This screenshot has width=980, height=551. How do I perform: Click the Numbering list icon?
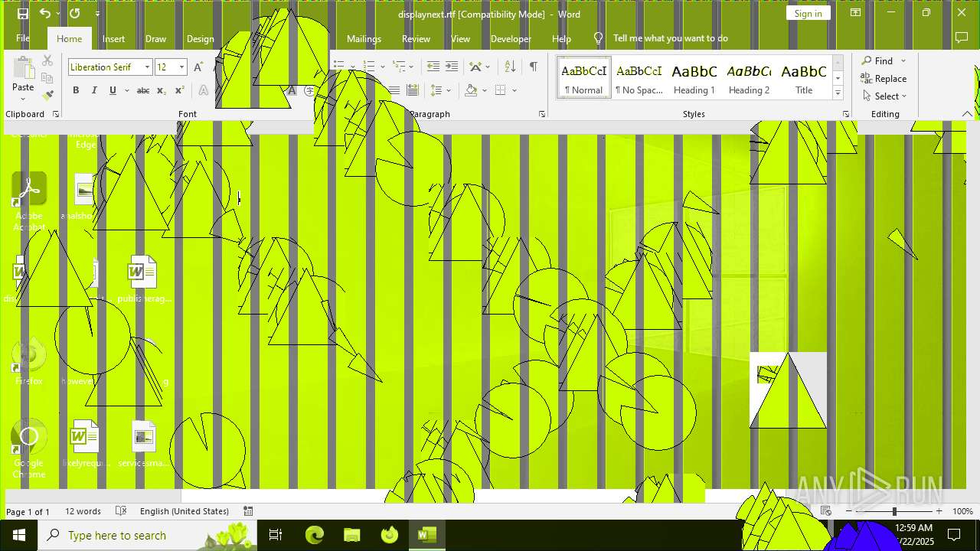pos(369,67)
